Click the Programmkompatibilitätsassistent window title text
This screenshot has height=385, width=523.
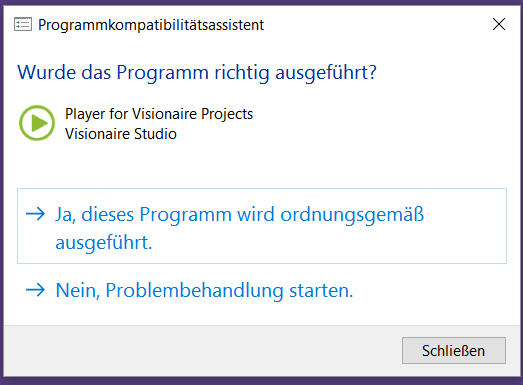pos(151,25)
